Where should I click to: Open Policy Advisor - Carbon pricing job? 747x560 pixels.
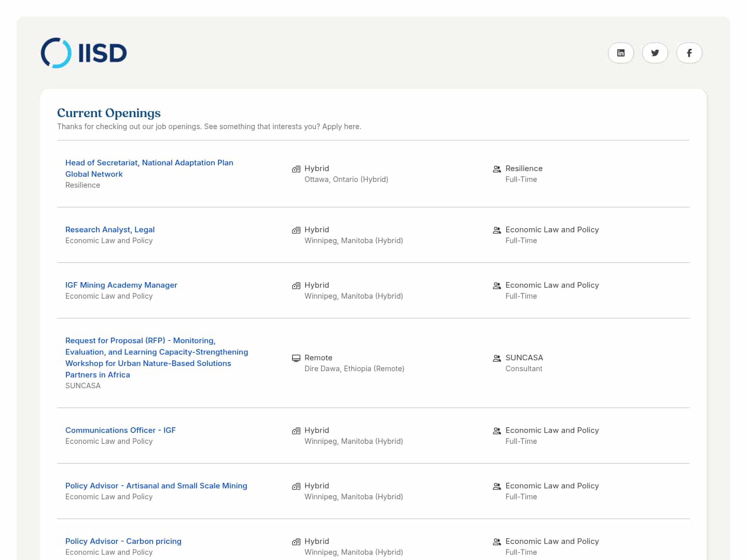pos(123,541)
